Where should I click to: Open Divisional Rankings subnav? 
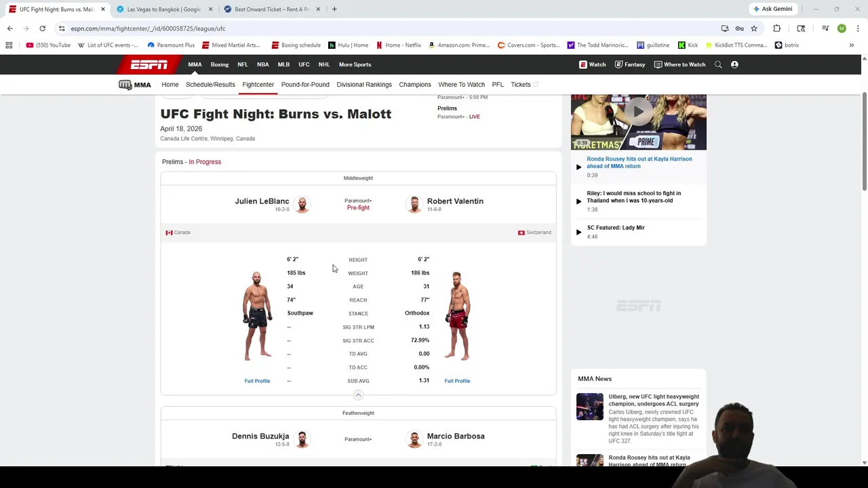[364, 85]
